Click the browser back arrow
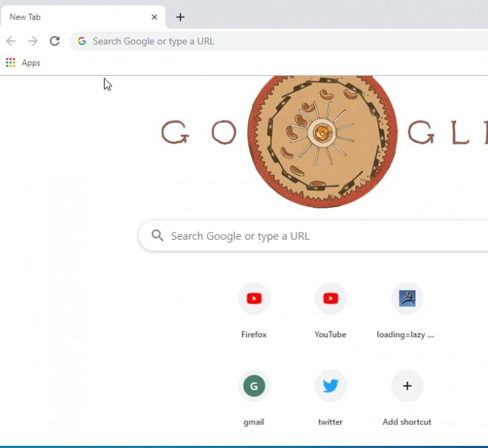This screenshot has width=488, height=448. (x=11, y=41)
